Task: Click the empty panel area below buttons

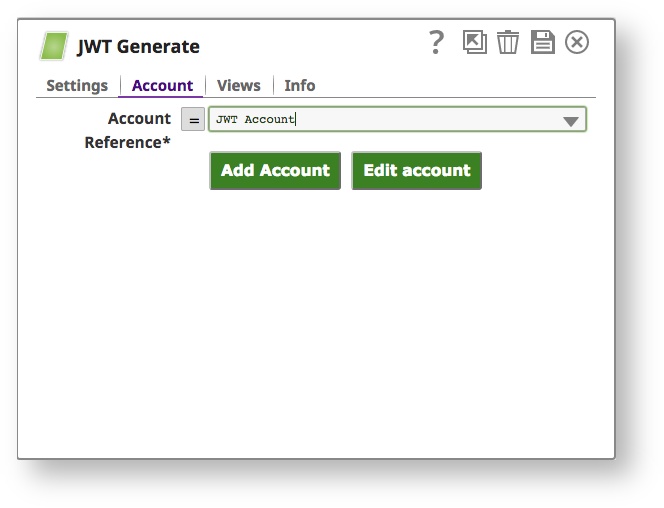Action: [316, 320]
